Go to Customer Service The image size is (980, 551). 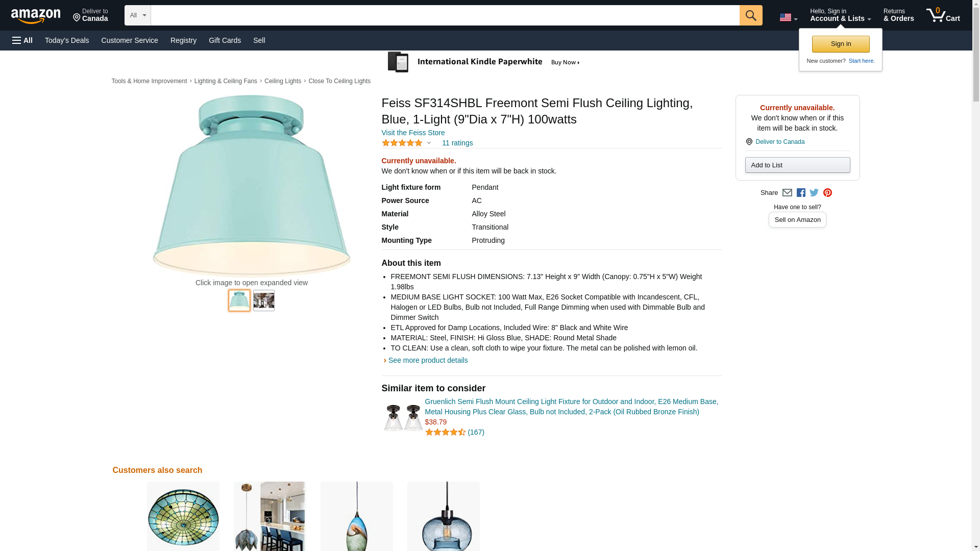tap(130, 40)
